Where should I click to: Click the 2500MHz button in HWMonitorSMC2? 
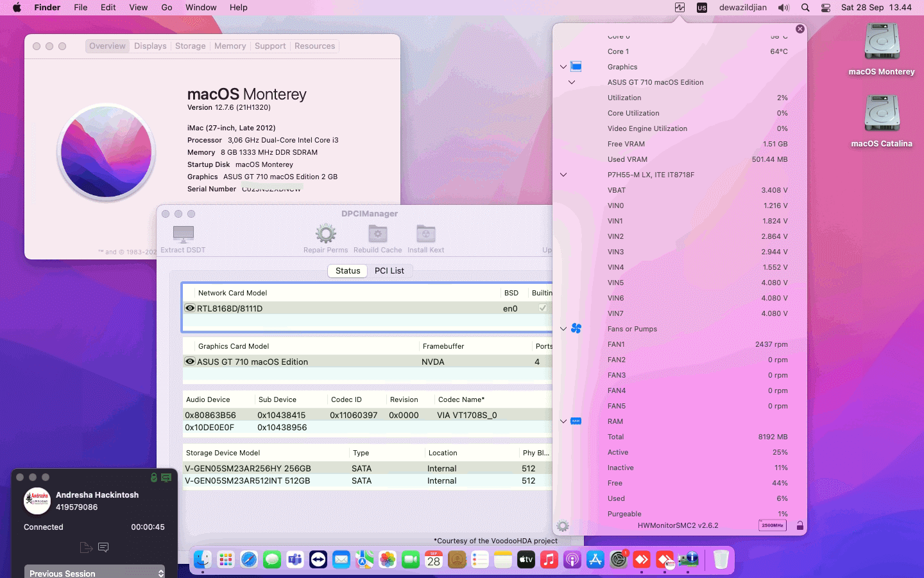(773, 525)
